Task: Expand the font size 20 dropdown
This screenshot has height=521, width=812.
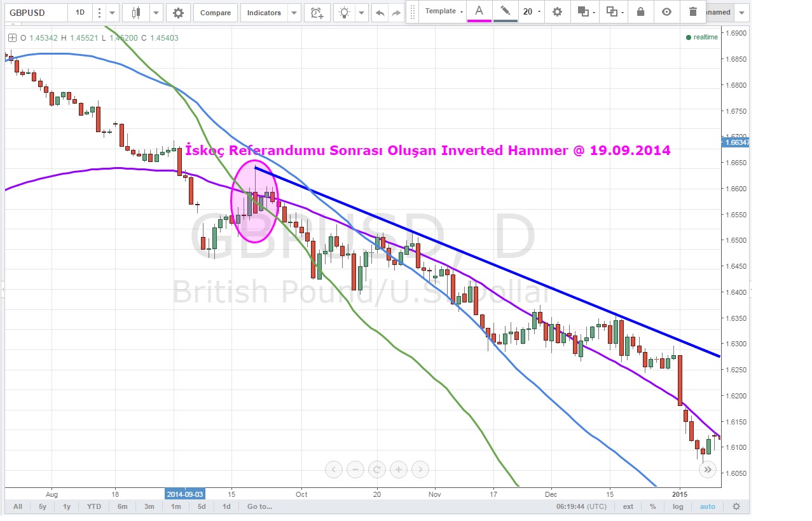Action: [x=531, y=11]
